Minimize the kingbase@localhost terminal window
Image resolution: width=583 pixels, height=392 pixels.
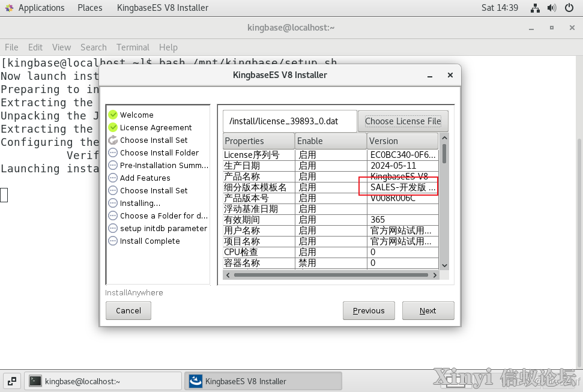[x=531, y=28]
